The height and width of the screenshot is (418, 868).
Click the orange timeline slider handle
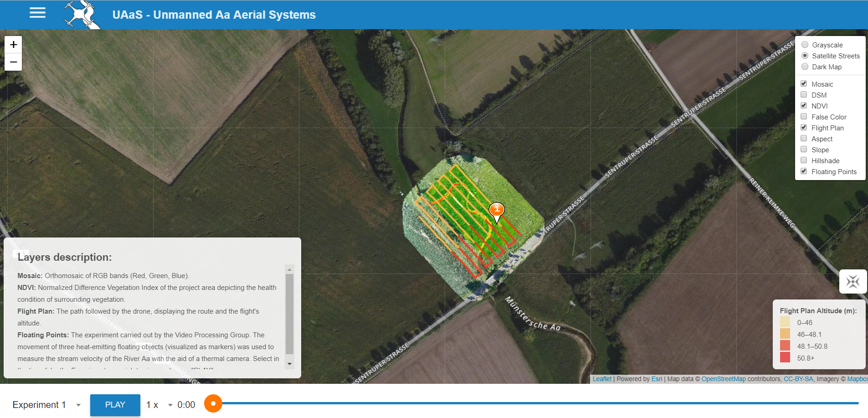[213, 403]
